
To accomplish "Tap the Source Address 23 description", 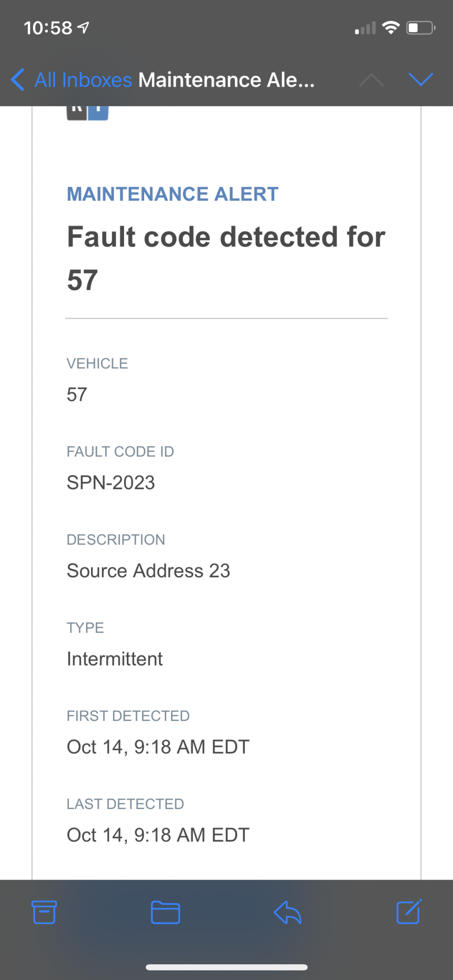I will tap(148, 571).
